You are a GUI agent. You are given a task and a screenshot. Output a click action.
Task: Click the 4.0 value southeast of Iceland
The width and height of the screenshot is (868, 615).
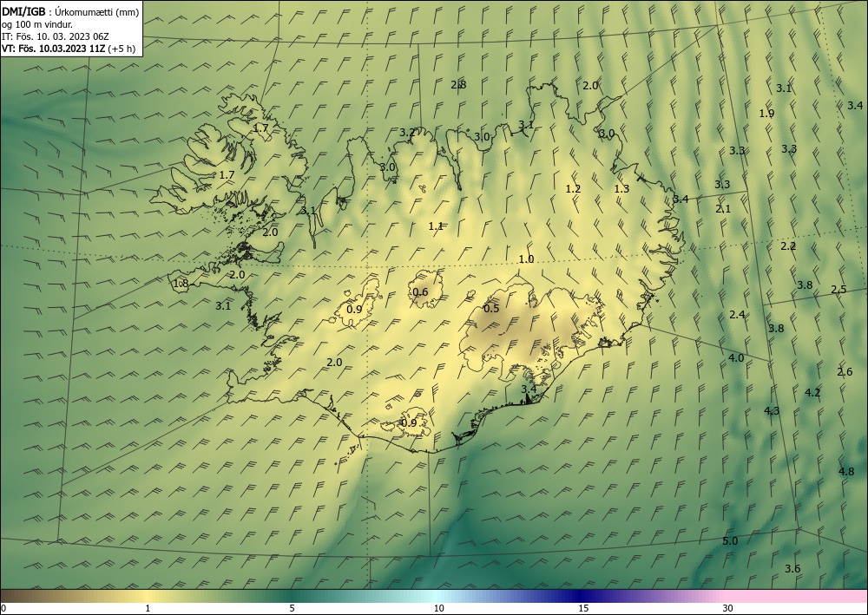click(736, 358)
